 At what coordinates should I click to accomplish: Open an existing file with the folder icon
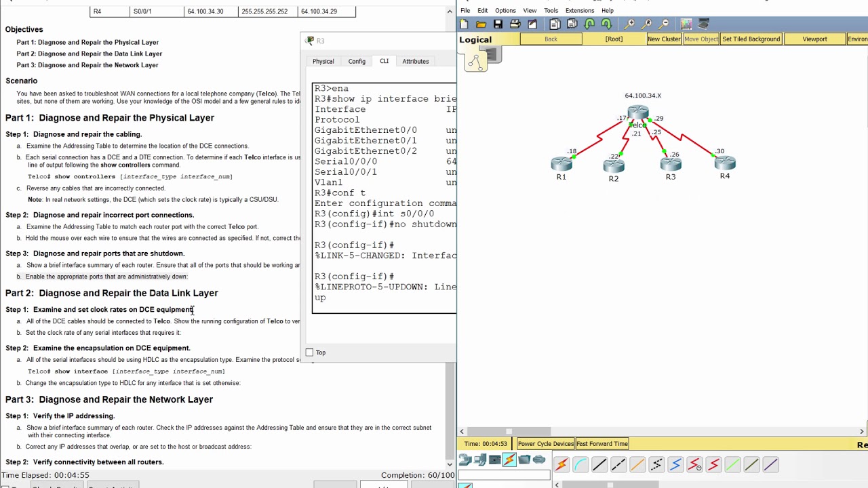tap(481, 24)
